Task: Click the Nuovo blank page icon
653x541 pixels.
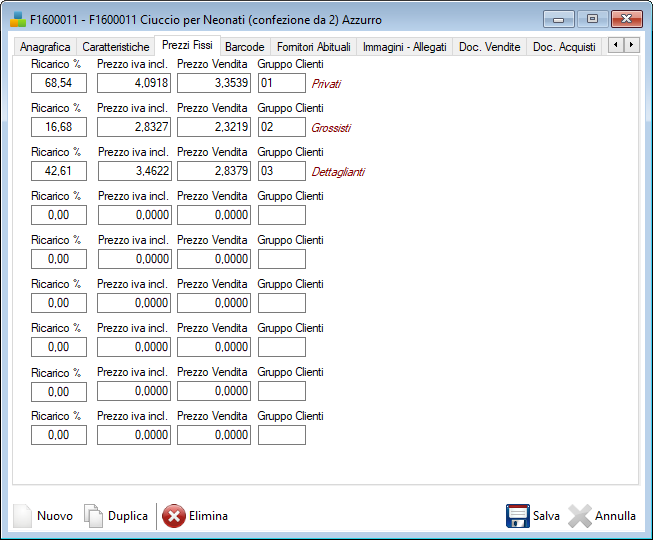Action: pyautogui.click(x=22, y=516)
